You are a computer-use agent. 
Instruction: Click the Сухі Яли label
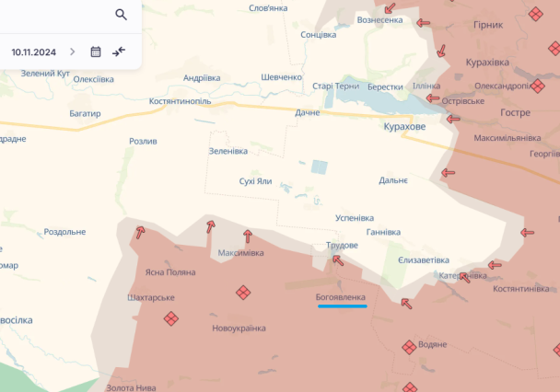pyautogui.click(x=255, y=181)
